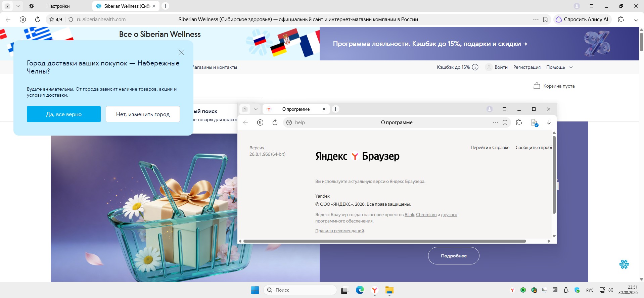Launch Microsoft Edge from the taskbar
Viewport: 644px width, 298px height.
(360, 290)
